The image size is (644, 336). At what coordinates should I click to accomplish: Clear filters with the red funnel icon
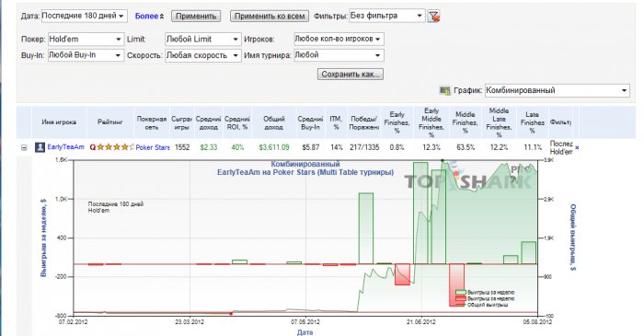coord(433,17)
